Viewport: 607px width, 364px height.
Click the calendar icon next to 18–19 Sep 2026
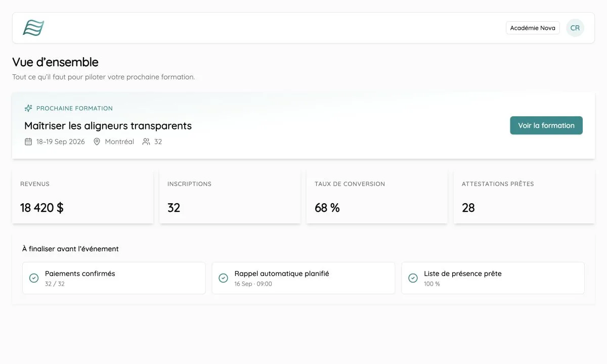coord(28,142)
